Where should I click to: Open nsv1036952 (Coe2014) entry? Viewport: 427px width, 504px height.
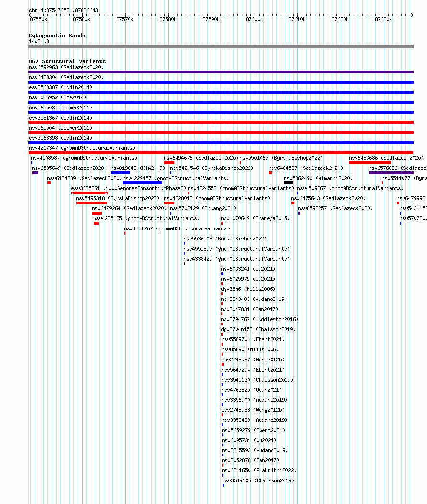point(58,97)
